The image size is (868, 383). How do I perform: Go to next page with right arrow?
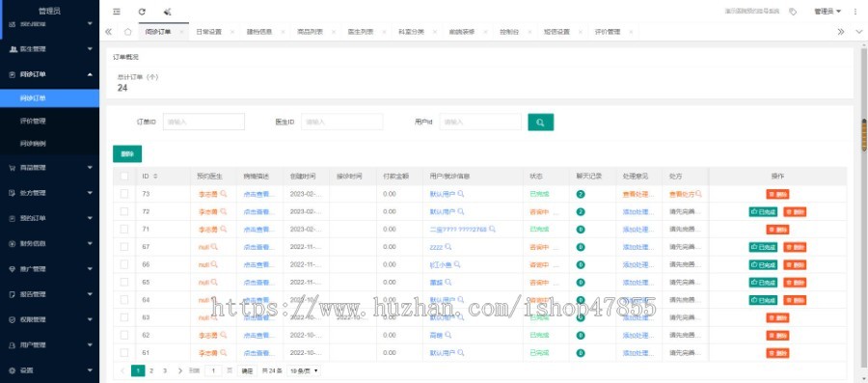[180, 370]
